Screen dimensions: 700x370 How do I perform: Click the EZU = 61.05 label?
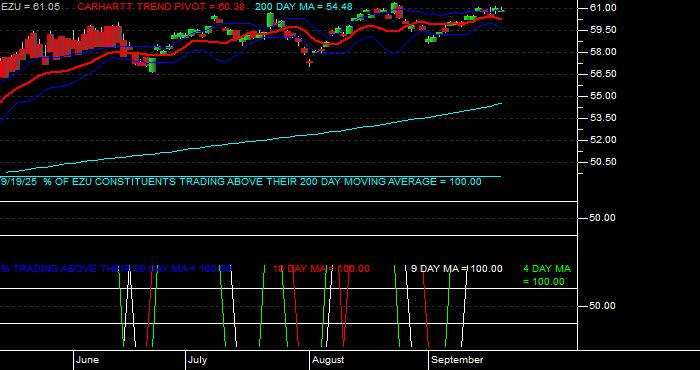click(x=30, y=7)
